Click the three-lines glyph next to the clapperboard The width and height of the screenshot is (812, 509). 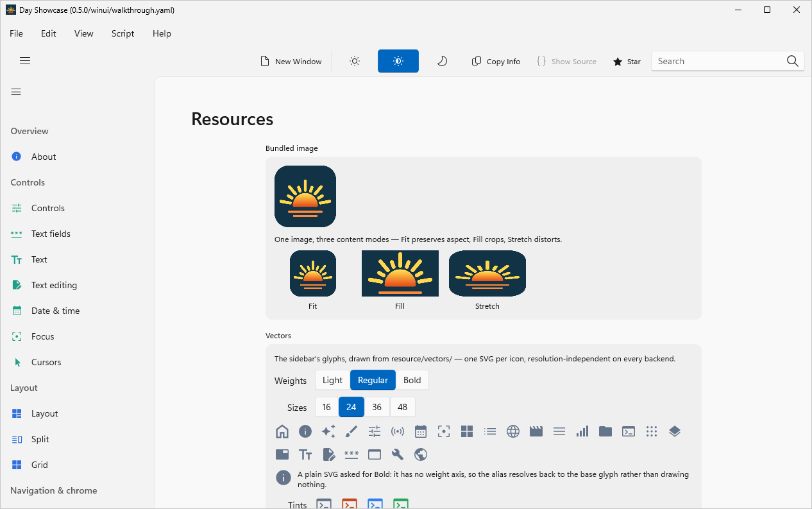coord(559,431)
